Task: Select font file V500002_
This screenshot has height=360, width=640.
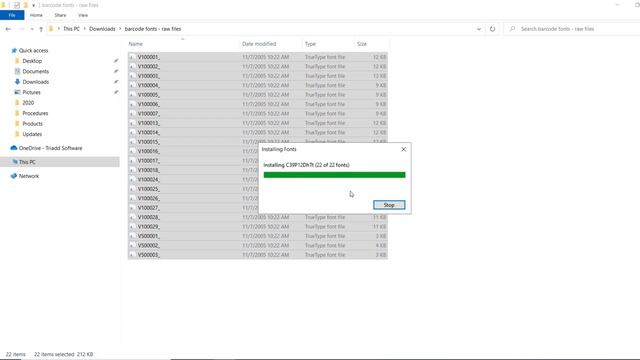Action: click(x=258, y=245)
